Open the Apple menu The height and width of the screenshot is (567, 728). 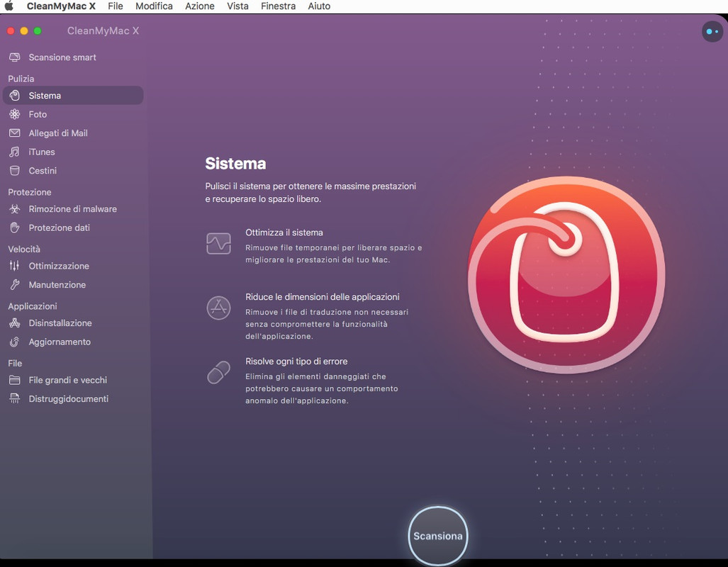pyautogui.click(x=9, y=6)
